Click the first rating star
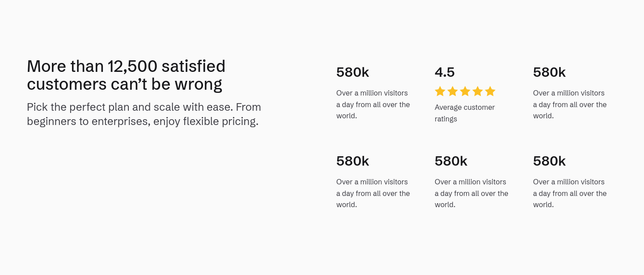The height and width of the screenshot is (275, 644). (440, 91)
